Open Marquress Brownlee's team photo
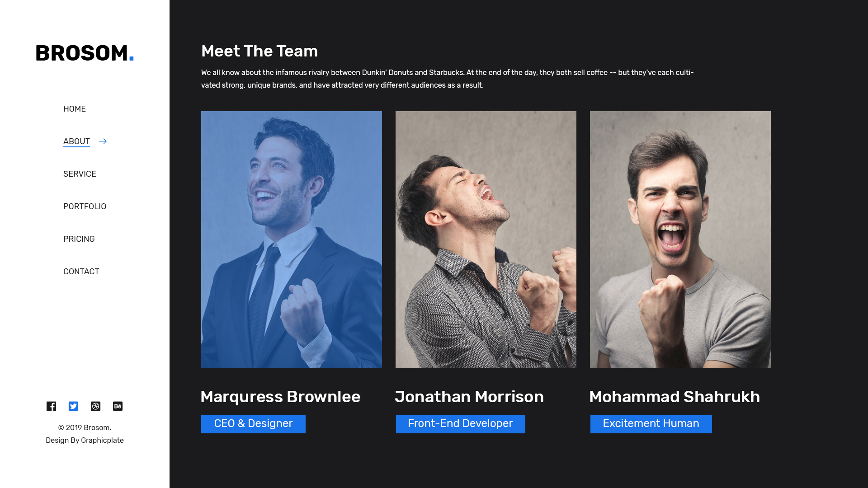The height and width of the screenshot is (488, 868). pyautogui.click(x=292, y=239)
